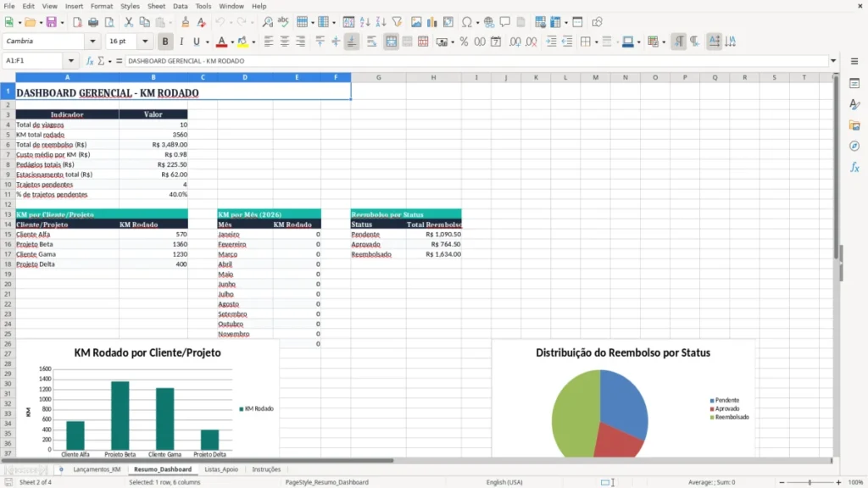Open the Print icon in toolbar
868x488 pixels.
click(x=93, y=22)
